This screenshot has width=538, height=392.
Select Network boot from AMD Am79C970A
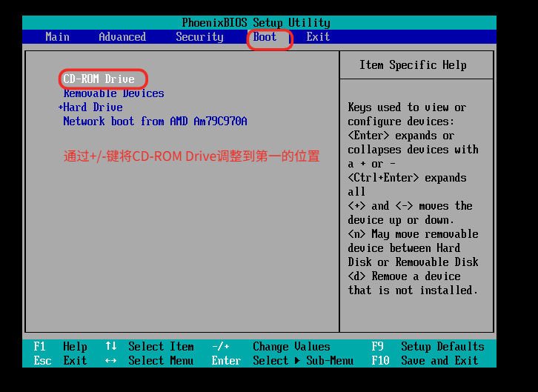155,121
